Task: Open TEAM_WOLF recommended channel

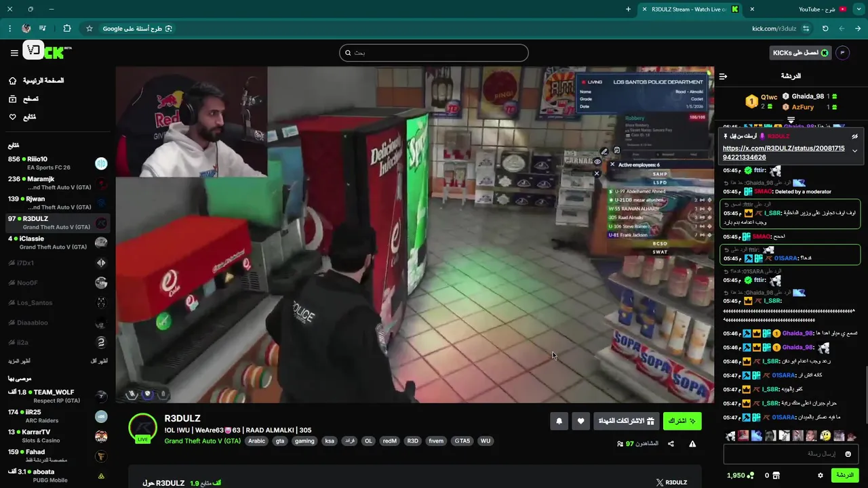Action: (x=58, y=396)
